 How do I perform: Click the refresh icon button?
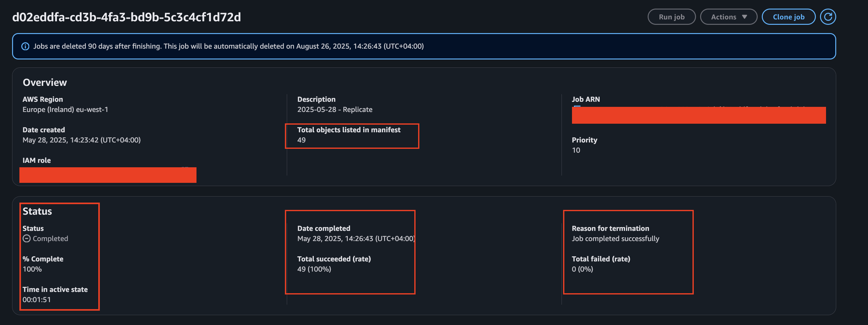[x=828, y=17]
